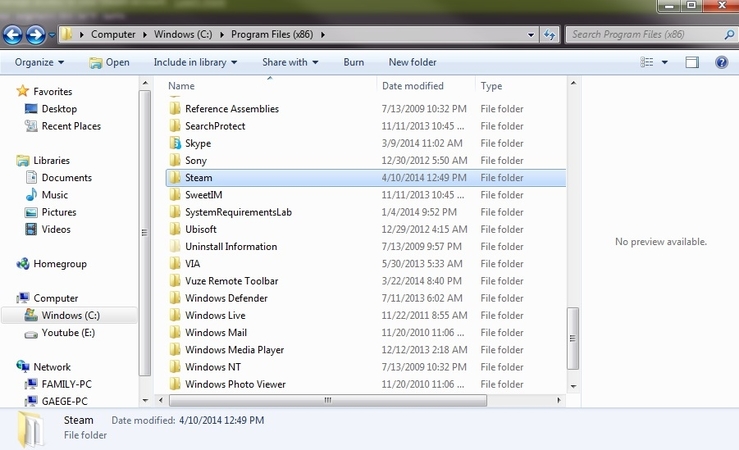Select Computer in the navigation pane

point(56,298)
